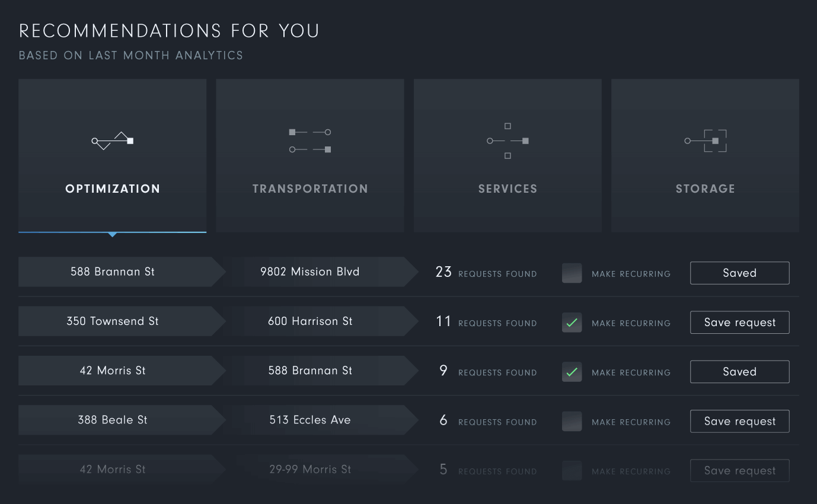This screenshot has height=504, width=817.
Task: Check Make Recurring for 388 Beale St route
Action: 572,421
